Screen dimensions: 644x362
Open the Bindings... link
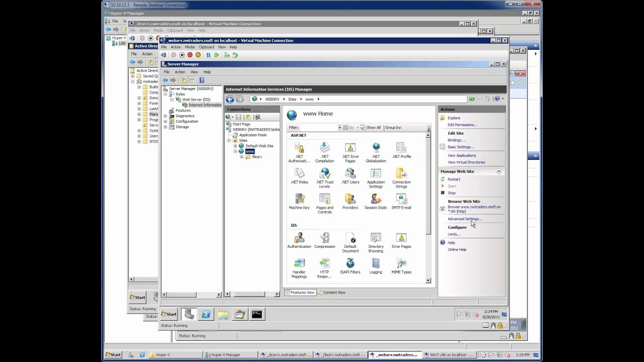[456, 140]
